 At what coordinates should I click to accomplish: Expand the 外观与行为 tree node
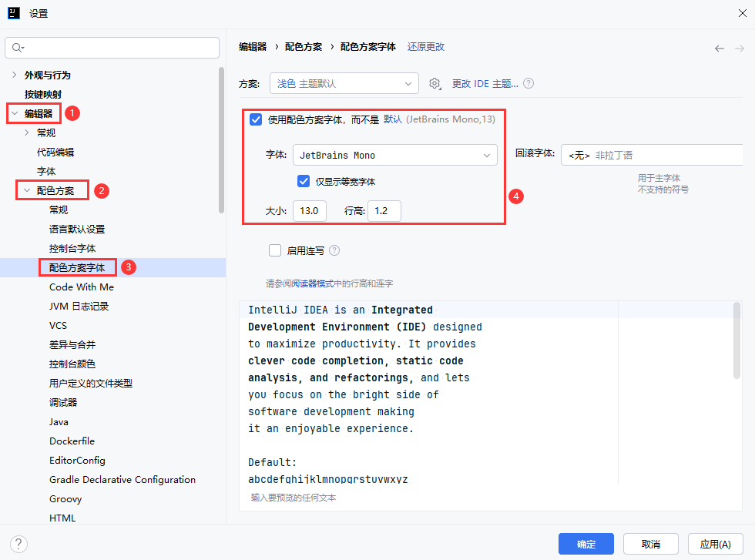coord(15,75)
